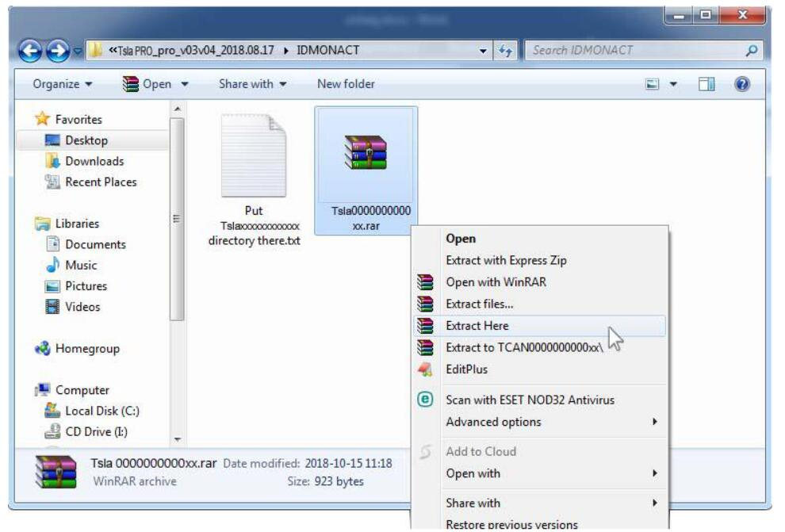
Task: Toggle the preview pane icon
Action: pos(706,84)
